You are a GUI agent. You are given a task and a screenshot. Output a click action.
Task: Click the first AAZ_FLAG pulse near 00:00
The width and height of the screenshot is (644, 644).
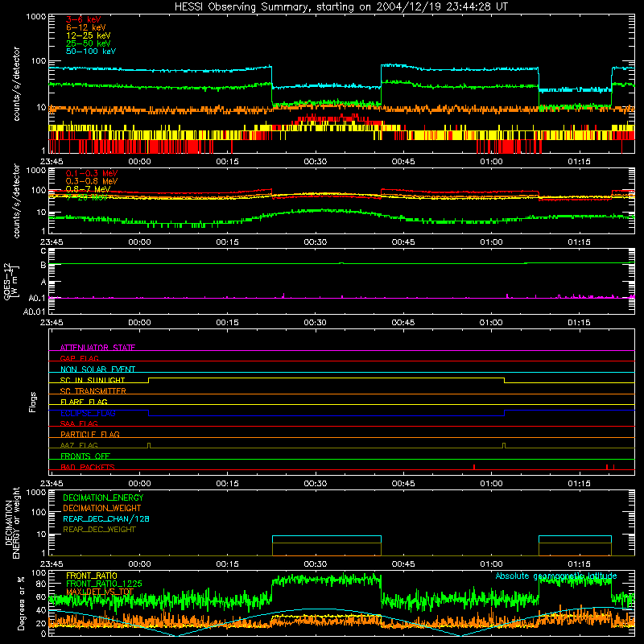(x=149, y=446)
